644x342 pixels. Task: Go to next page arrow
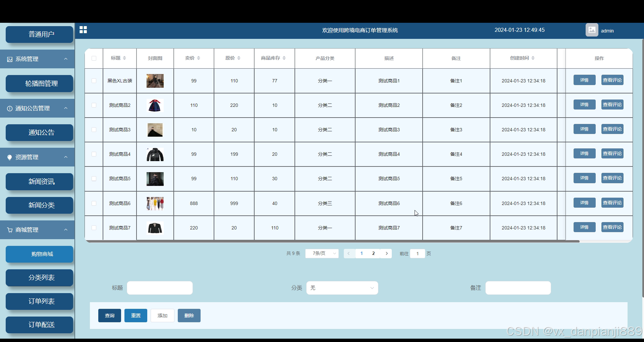pyautogui.click(x=387, y=254)
